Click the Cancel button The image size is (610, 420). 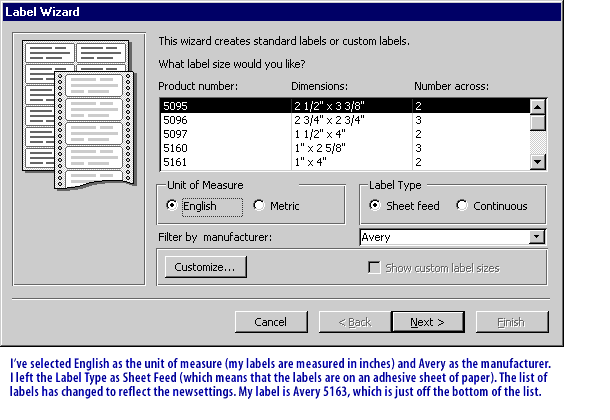pos(271,322)
